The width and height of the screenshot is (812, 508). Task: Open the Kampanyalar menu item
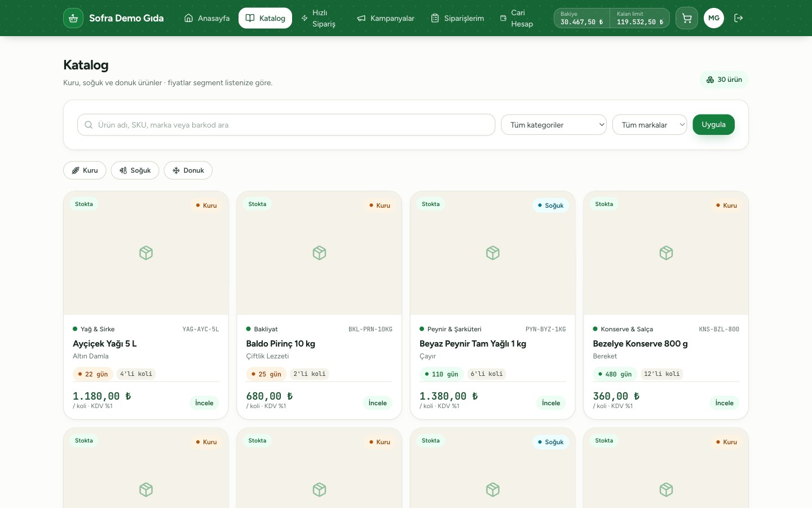[386, 18]
